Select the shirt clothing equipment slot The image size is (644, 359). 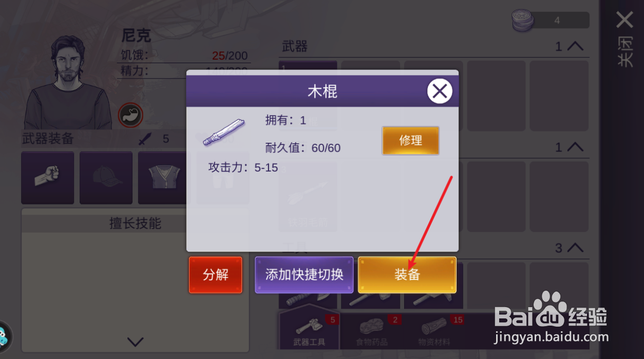[164, 178]
